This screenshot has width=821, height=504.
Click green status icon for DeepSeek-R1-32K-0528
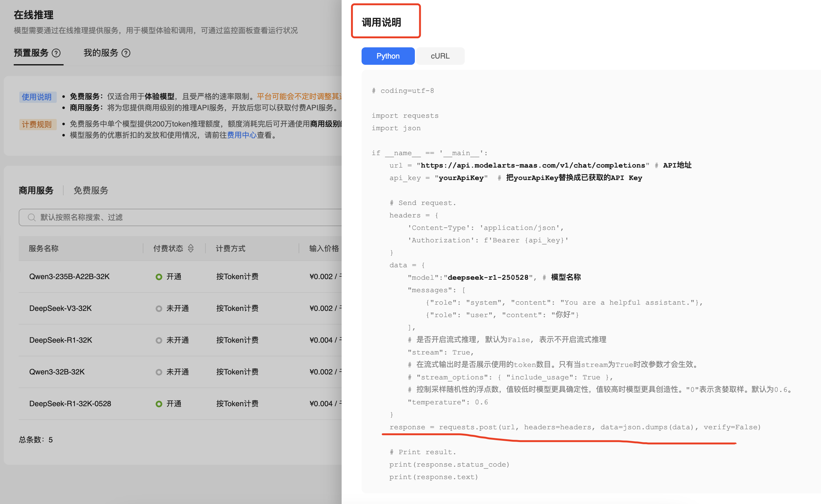pyautogui.click(x=159, y=404)
